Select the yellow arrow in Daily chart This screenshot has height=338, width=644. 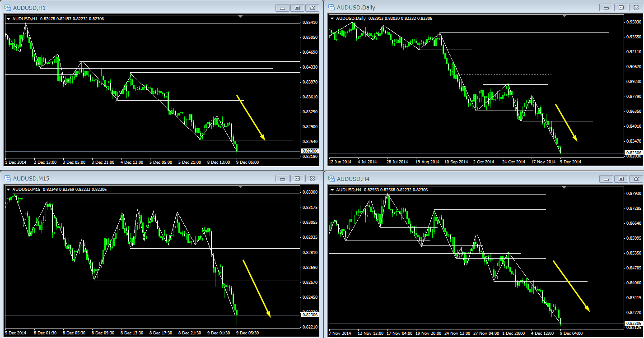tap(566, 123)
